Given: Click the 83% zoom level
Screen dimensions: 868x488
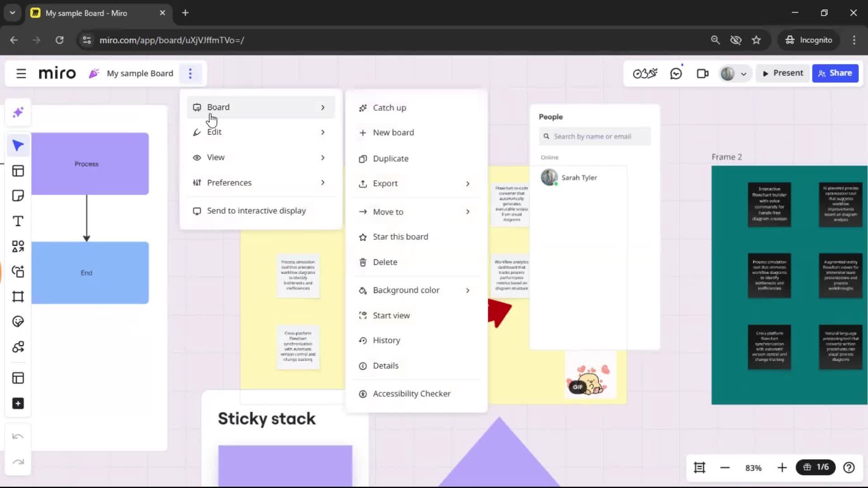Looking at the screenshot, I should 753,468.
